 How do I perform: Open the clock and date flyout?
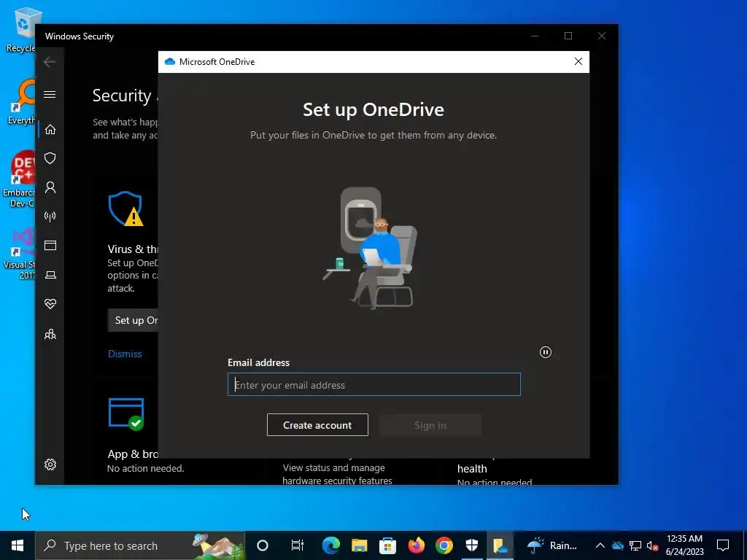[684, 545]
